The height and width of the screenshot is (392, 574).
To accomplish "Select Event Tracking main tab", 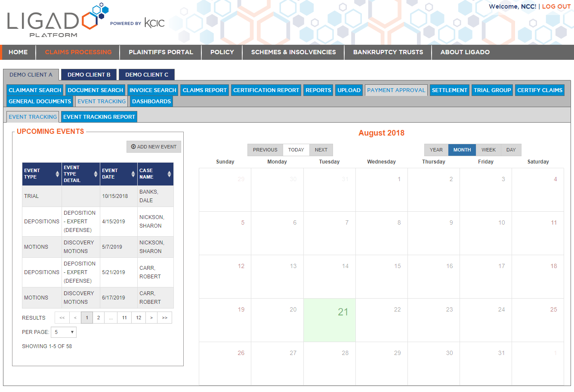I will click(x=102, y=101).
